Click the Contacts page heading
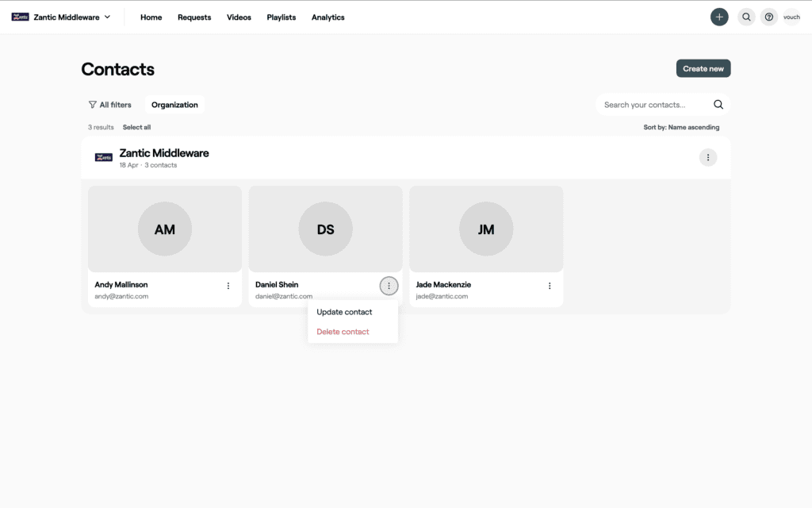The image size is (812, 508). click(x=117, y=70)
